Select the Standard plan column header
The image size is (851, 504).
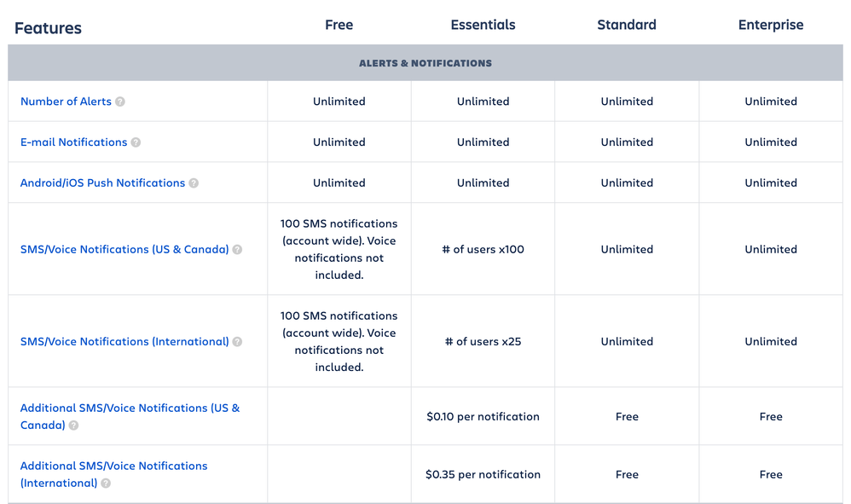tap(627, 25)
